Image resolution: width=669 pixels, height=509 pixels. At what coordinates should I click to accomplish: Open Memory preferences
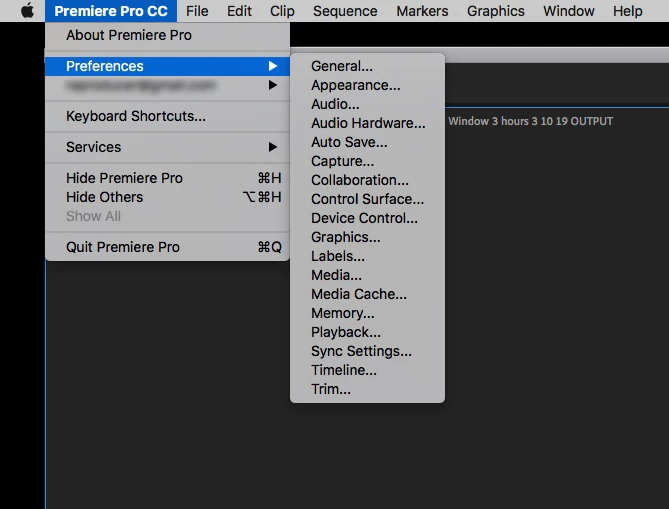coord(367,313)
